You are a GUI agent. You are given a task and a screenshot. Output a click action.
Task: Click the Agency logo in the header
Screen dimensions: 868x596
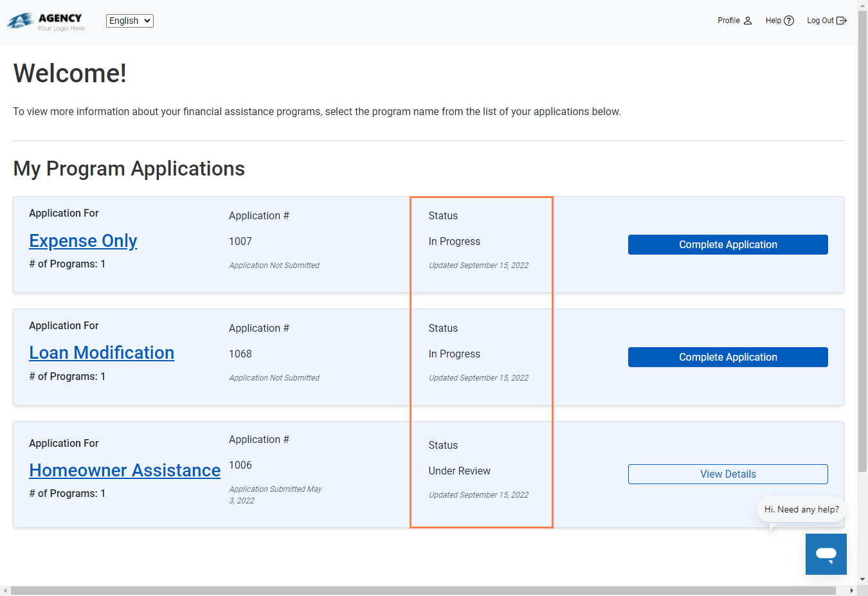click(x=46, y=21)
